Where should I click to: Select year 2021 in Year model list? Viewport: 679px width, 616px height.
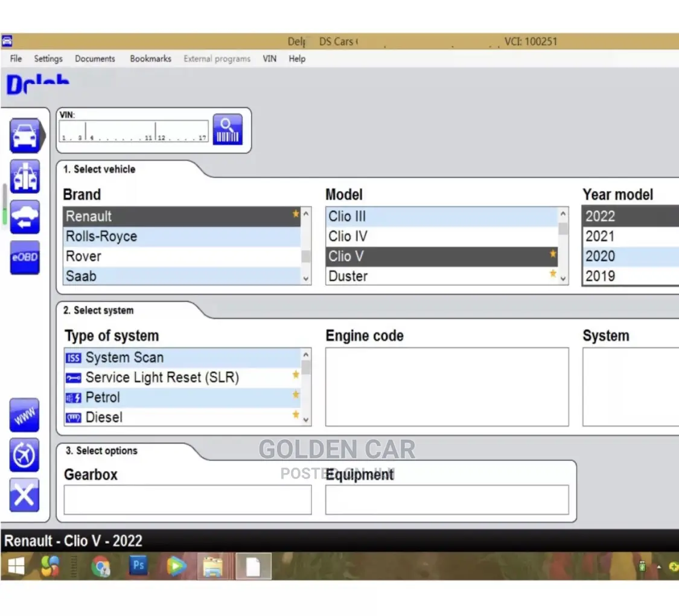pyautogui.click(x=601, y=236)
